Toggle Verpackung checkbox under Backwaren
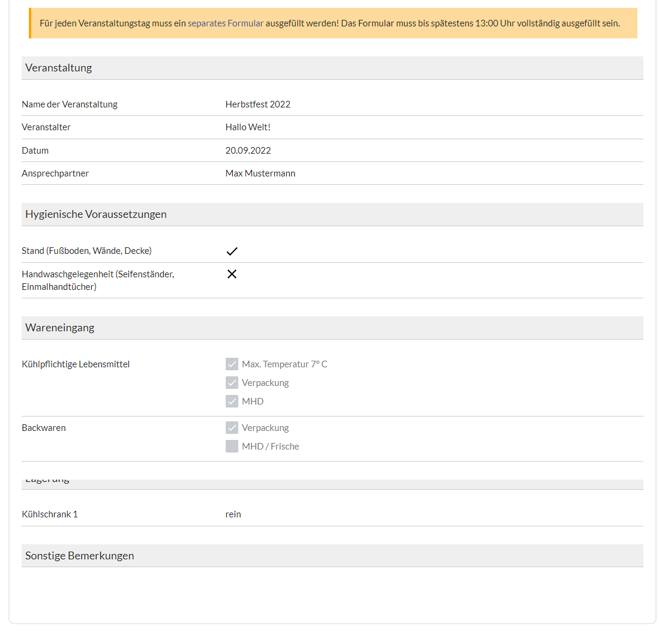Screen dimensions: 659x644 (x=232, y=427)
